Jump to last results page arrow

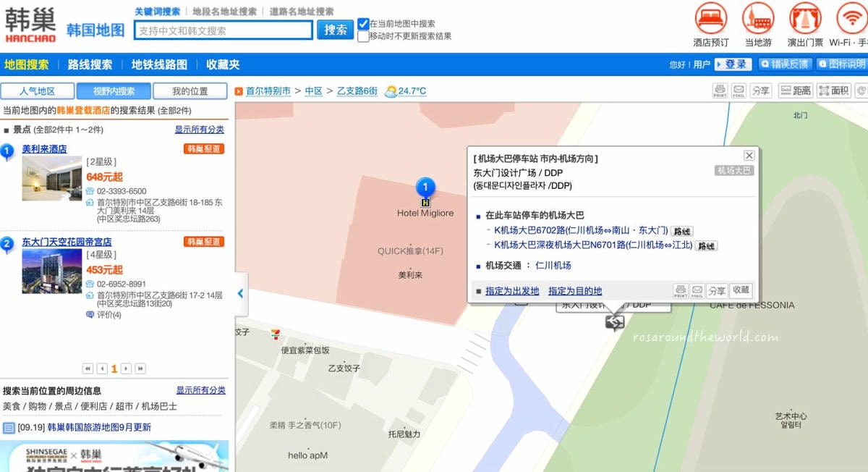(140, 368)
